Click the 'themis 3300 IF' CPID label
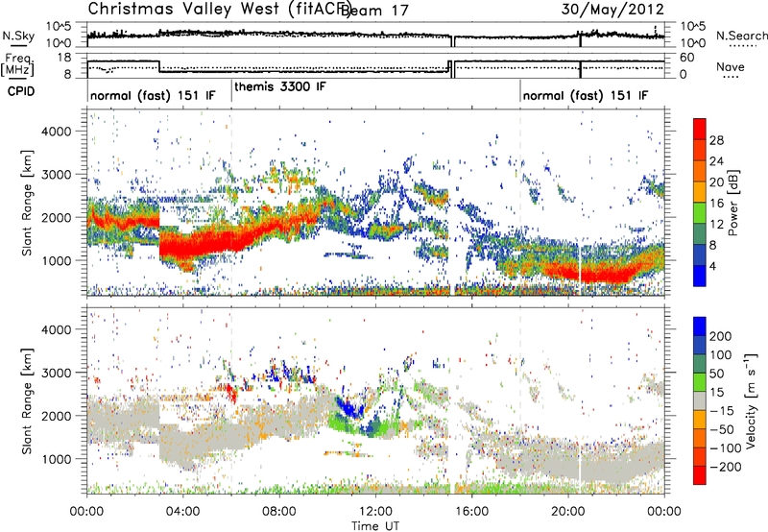Screen dimensions: 768x532 pyautogui.click(x=279, y=86)
